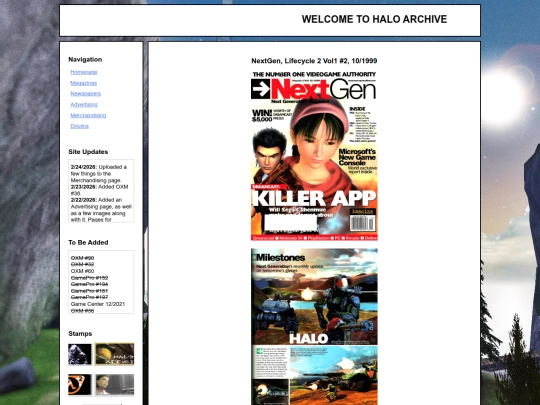
Task: Open the NextGen magazine cover image
Action: coord(314,155)
